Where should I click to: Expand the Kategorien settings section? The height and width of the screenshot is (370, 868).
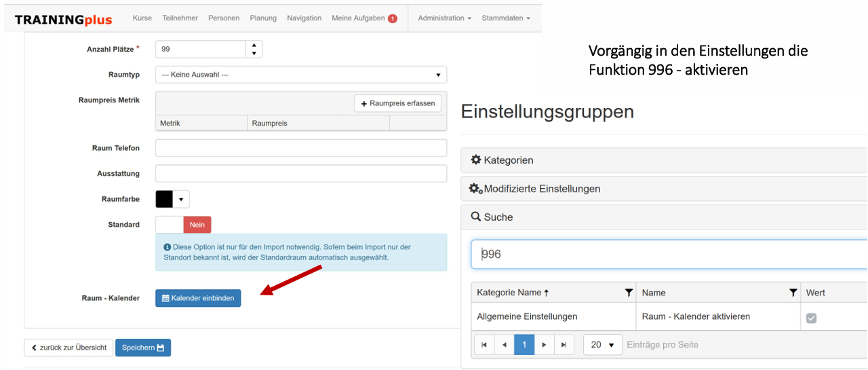click(664, 160)
